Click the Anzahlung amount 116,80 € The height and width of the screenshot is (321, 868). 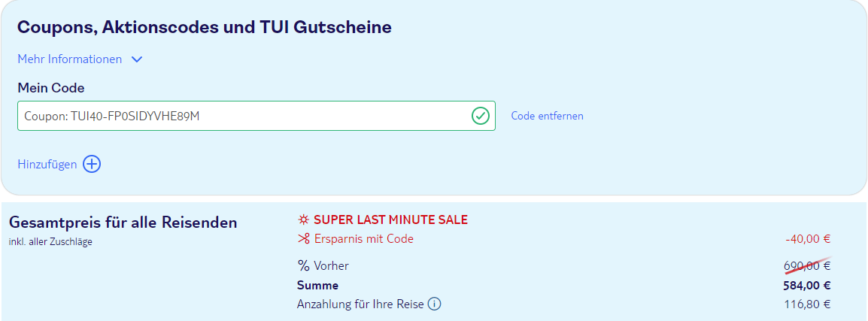click(808, 304)
